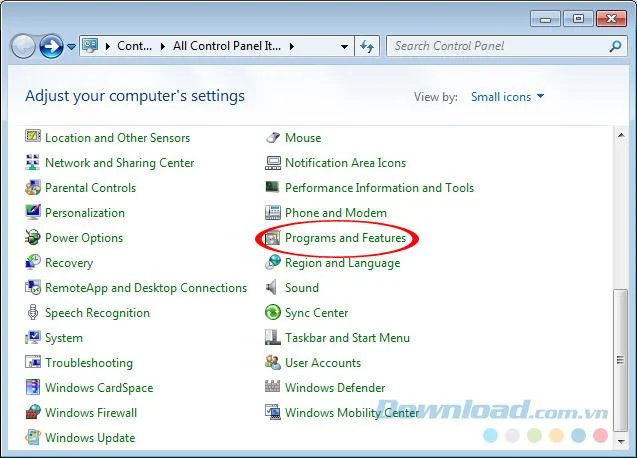Click the Speech Recognition microphone icon
This screenshot has height=458, width=637.
[x=32, y=313]
